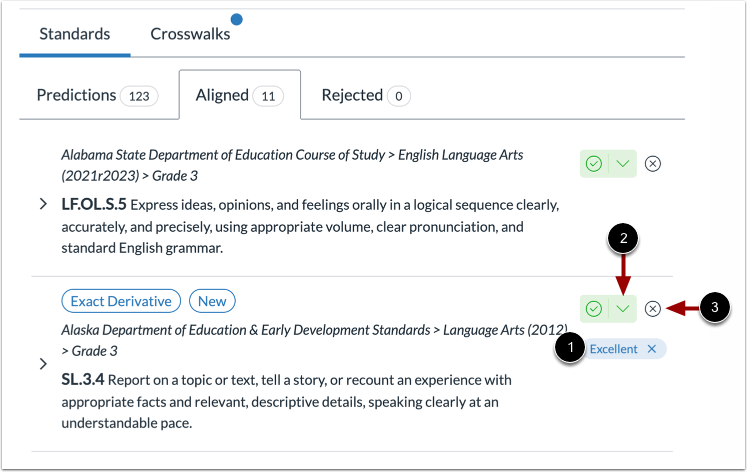Screen dimensions: 747x472
Task: Click the Exact Derivative tag
Action: [121, 300]
